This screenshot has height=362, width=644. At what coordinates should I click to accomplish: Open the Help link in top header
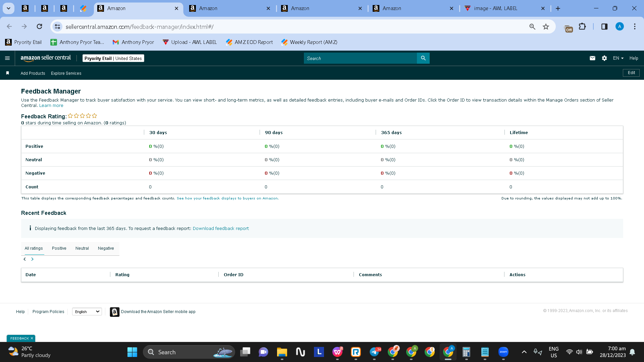coord(634,58)
